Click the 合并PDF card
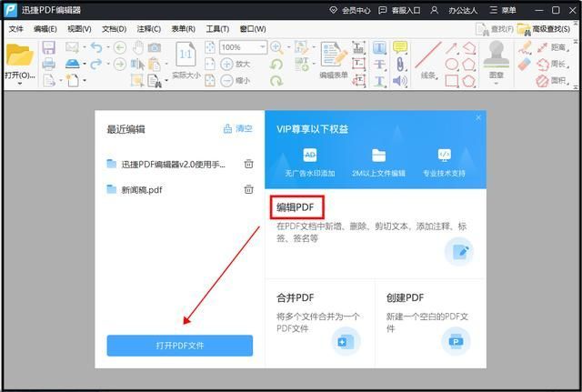 click(319, 323)
